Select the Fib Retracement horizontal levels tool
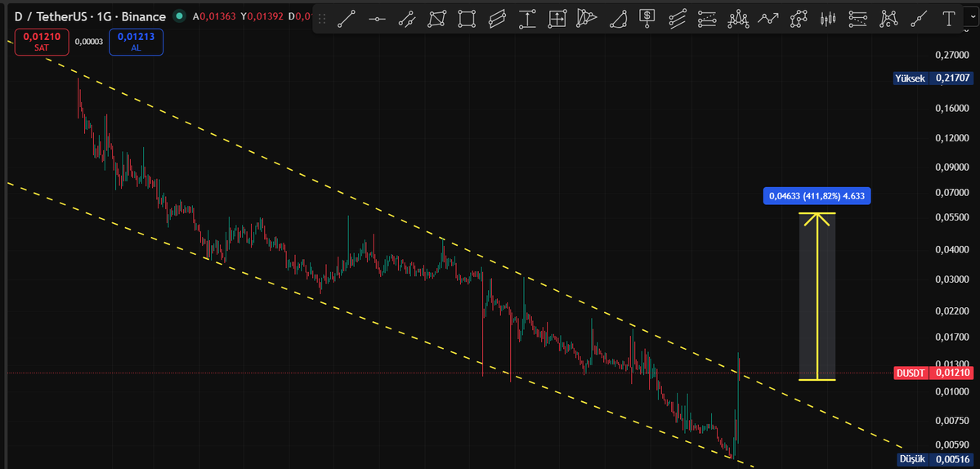Screen dimensions: 980x469 pyautogui.click(x=708, y=20)
